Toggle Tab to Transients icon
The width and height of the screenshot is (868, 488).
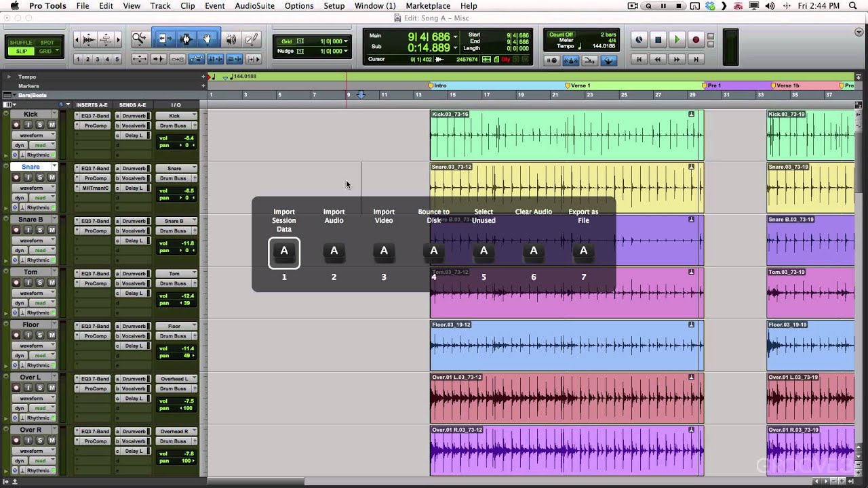tap(158, 59)
